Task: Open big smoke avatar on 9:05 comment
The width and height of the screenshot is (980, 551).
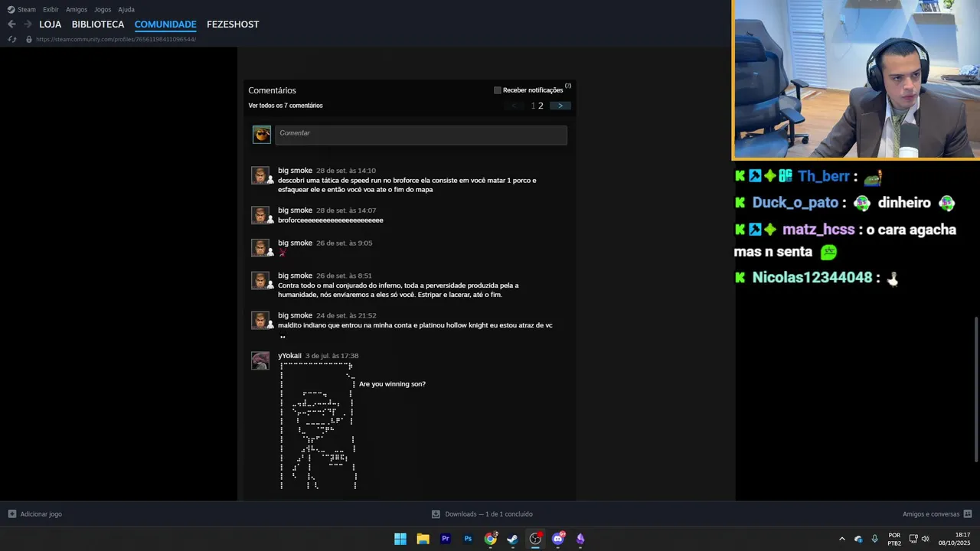Action: point(260,248)
